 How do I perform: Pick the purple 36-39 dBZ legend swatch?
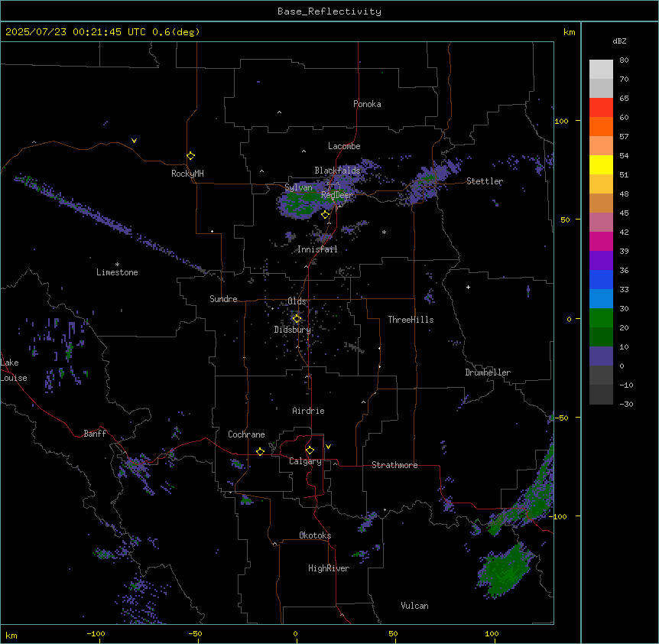601,261
